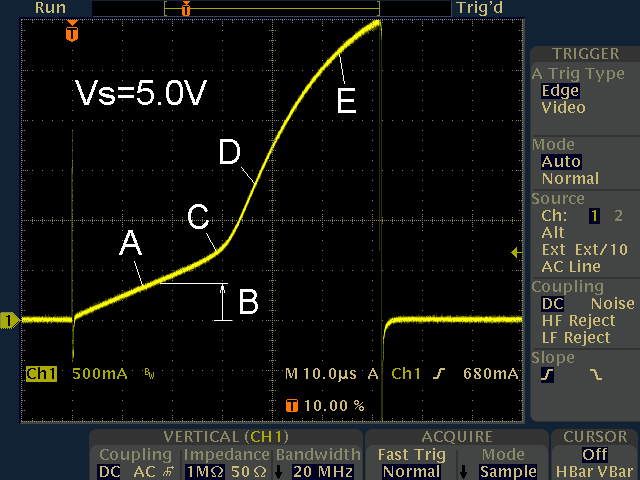Open the ACQUIRE menu section
The width and height of the screenshot is (640, 480).
456,437
